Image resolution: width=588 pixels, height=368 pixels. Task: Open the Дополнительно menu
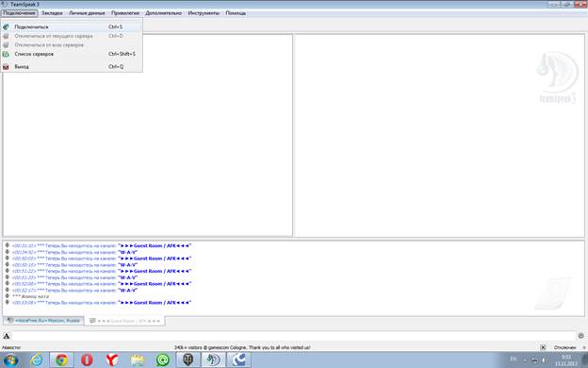(x=164, y=13)
